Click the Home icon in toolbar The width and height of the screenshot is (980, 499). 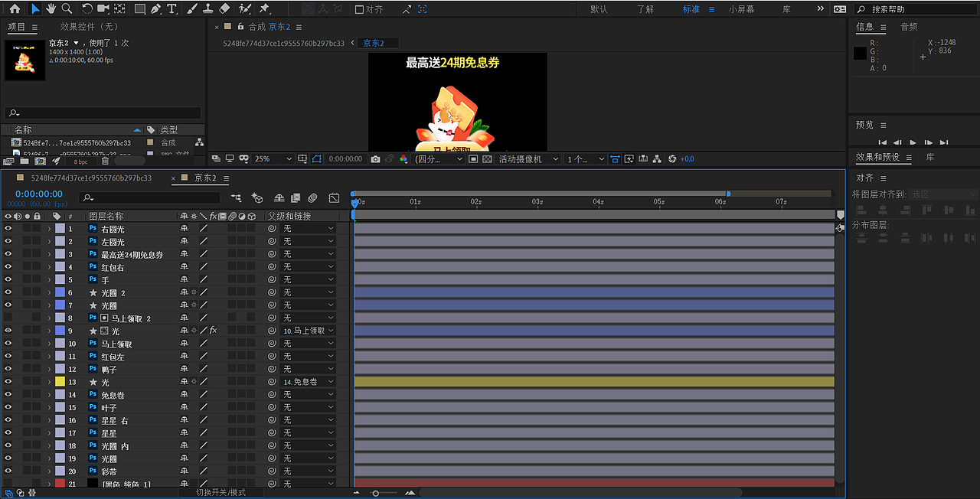pyautogui.click(x=15, y=9)
